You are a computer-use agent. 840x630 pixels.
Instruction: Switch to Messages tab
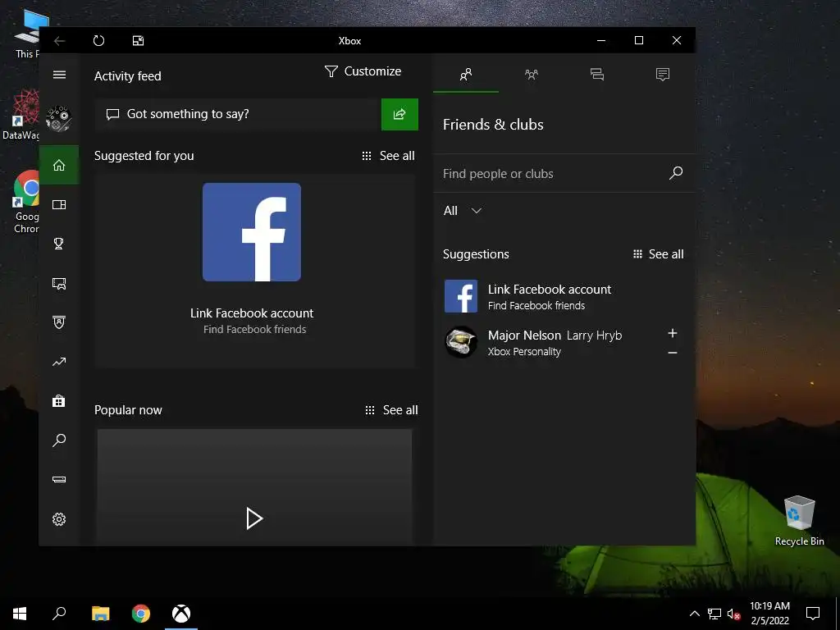pyautogui.click(x=597, y=75)
